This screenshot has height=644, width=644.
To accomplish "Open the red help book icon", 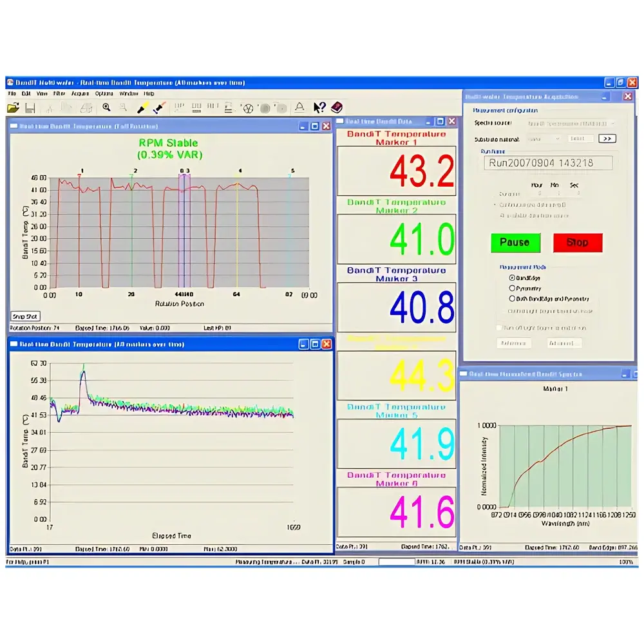I will [x=337, y=108].
